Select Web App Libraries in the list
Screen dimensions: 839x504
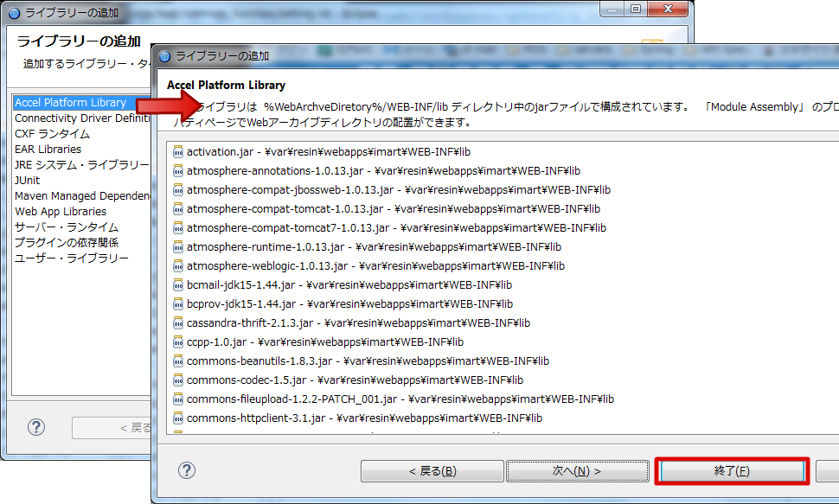tap(61, 211)
